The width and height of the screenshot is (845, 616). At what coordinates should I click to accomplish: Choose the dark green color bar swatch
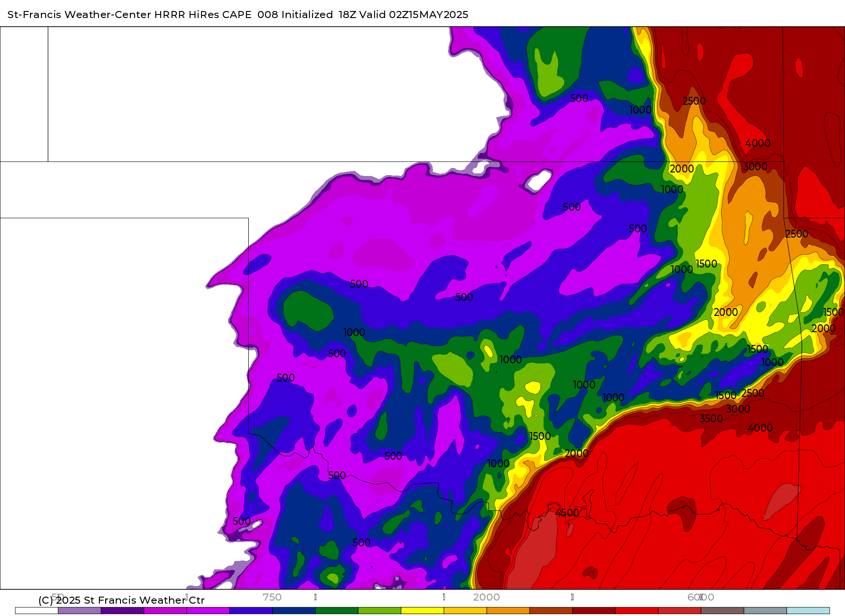tap(337, 610)
